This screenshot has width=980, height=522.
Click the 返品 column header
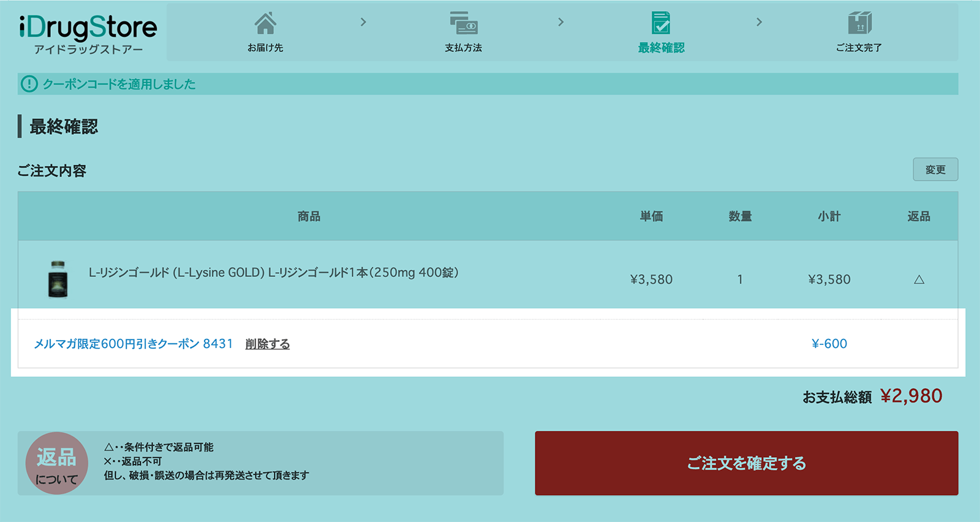[x=919, y=216]
